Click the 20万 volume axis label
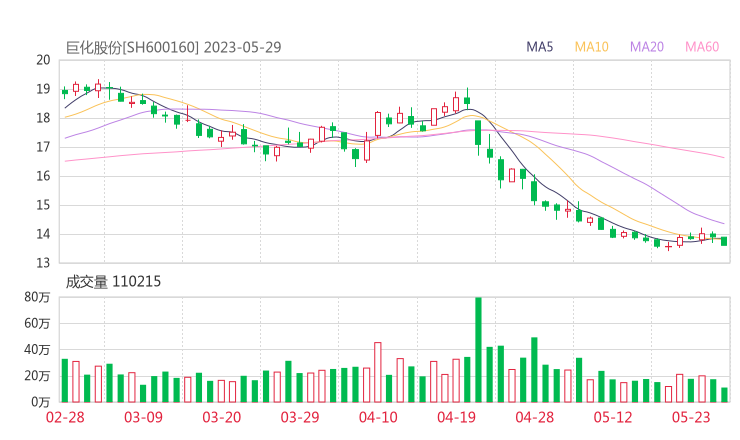Viewport: 740px width, 440px height. [x=37, y=376]
